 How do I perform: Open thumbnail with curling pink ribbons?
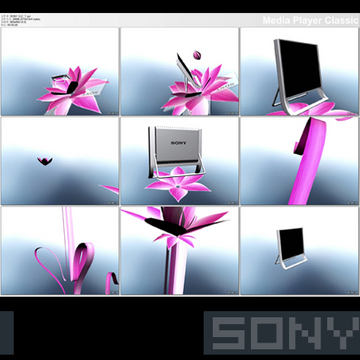pos(60,250)
